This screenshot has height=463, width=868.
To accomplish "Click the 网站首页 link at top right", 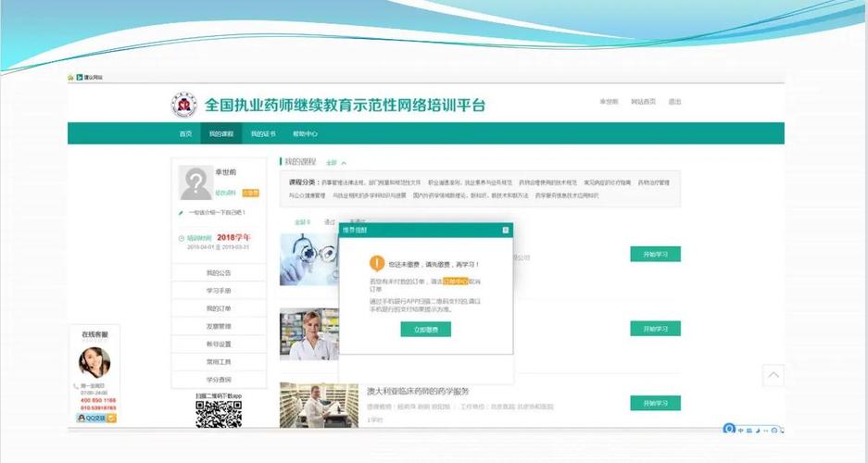I will pyautogui.click(x=643, y=102).
